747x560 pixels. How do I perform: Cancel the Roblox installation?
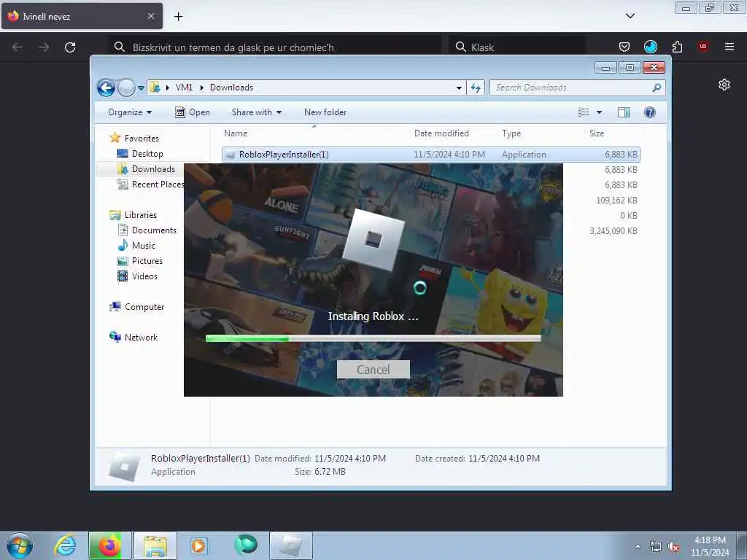[x=373, y=370]
